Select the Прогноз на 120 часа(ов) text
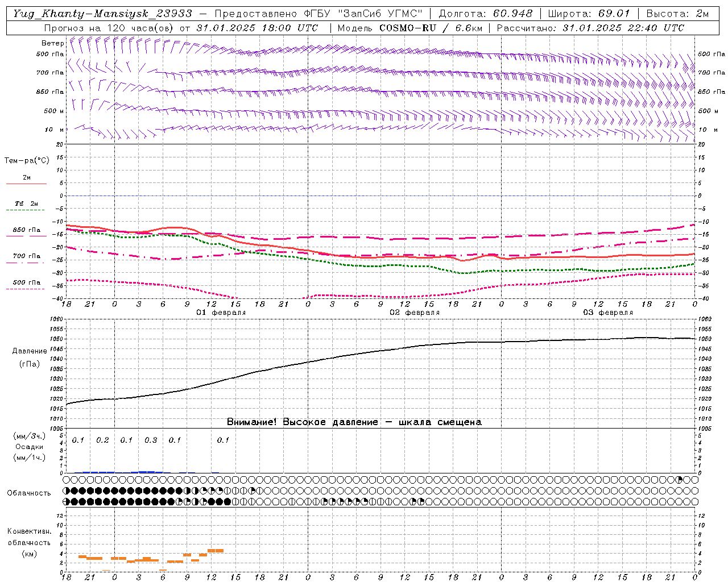 point(109,28)
